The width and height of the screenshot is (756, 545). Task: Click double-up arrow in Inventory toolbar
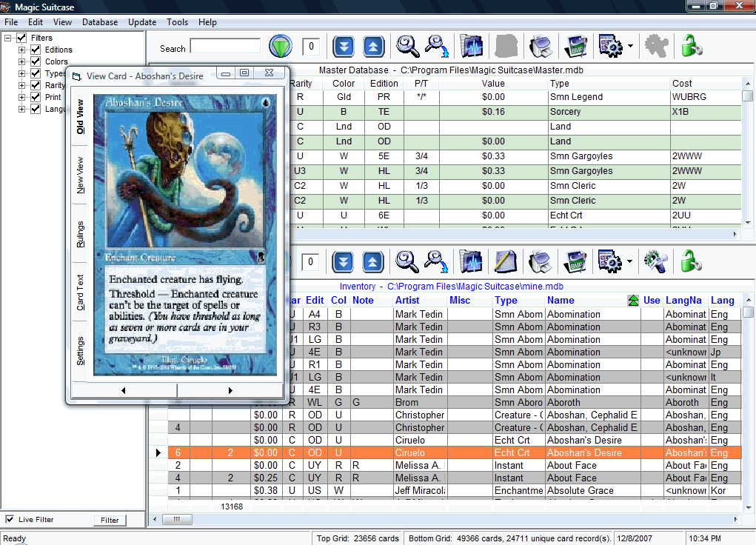pyautogui.click(x=372, y=262)
